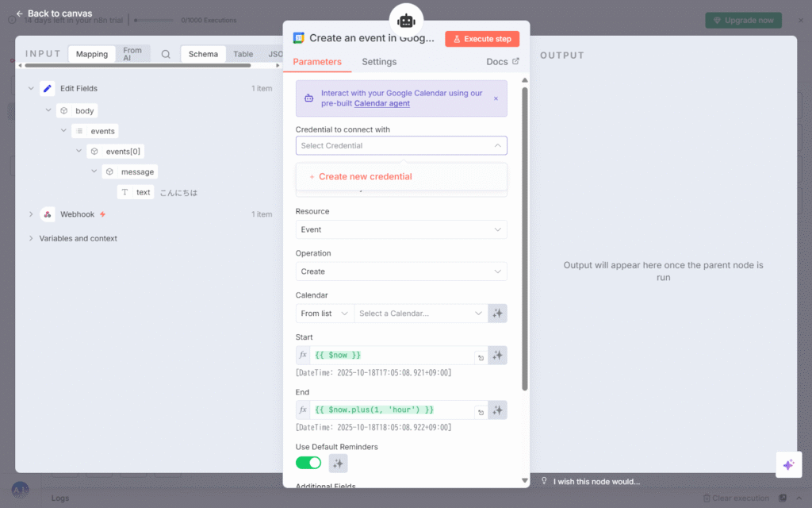The height and width of the screenshot is (508, 812).
Task: Open the From list calendar mode dropdown
Action: [325, 314]
